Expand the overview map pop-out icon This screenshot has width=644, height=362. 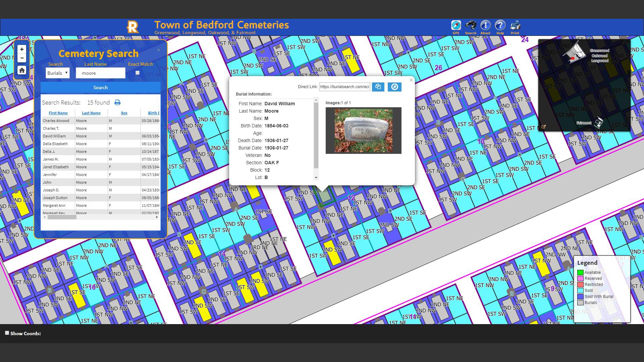543,127
